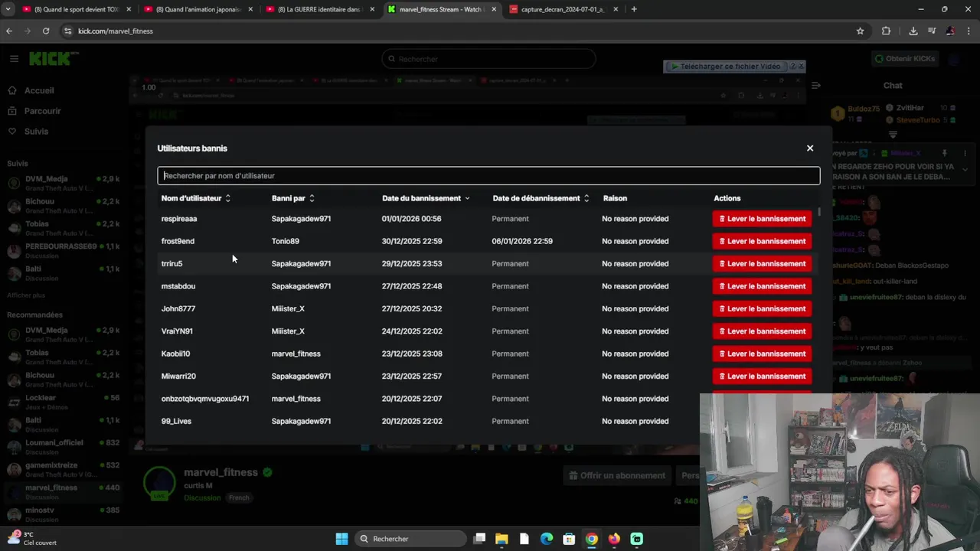980x551 pixels.
Task: Lift ban for user respireaaa
Action: (x=762, y=219)
